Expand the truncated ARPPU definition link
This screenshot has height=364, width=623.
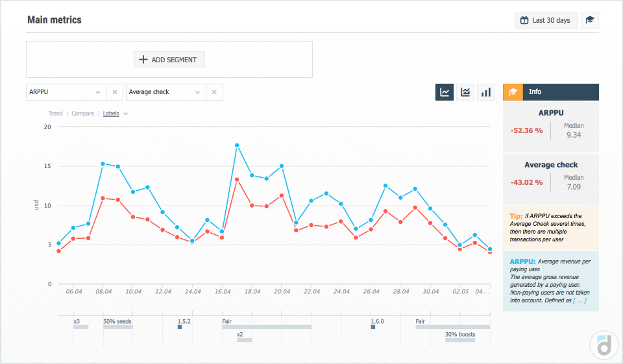pyautogui.click(x=580, y=300)
